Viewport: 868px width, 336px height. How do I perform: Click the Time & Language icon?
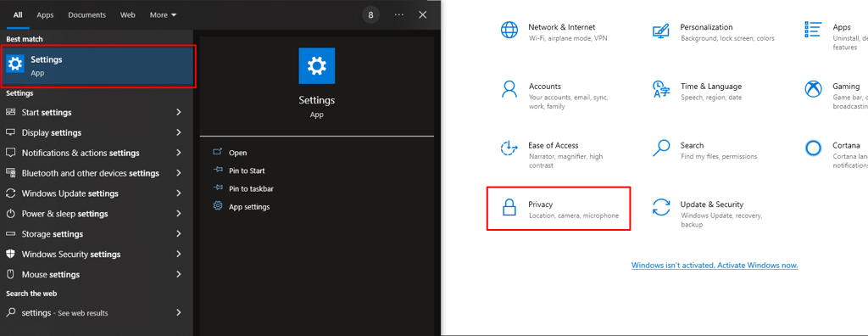pos(661,89)
